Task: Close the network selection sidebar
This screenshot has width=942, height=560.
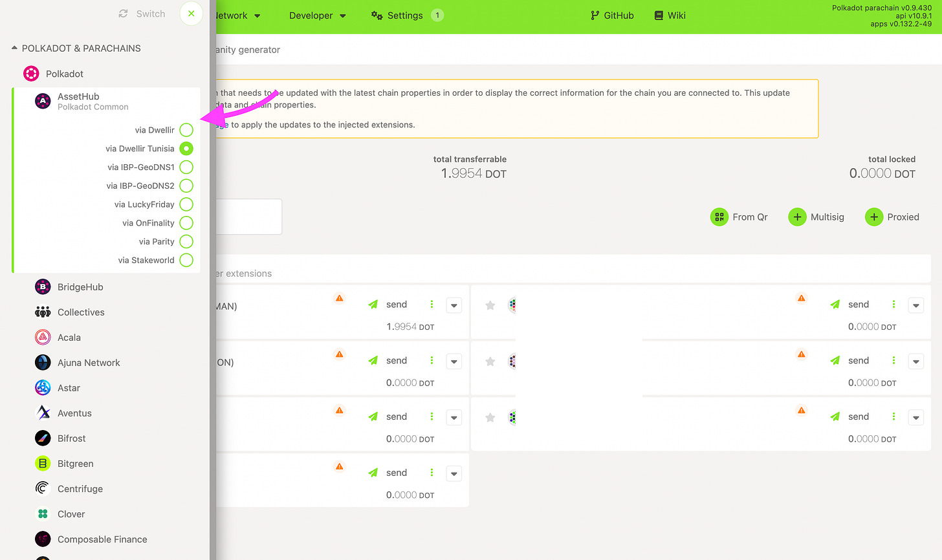Action: coord(191,14)
